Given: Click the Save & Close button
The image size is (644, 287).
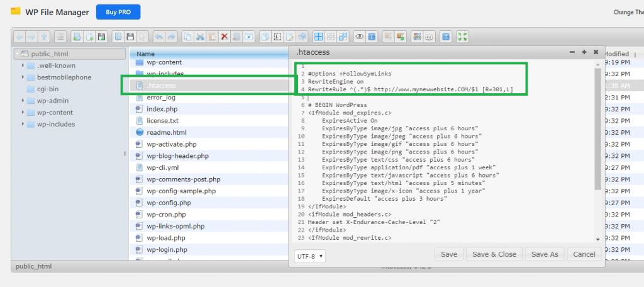Looking at the screenshot, I should pos(494,254).
